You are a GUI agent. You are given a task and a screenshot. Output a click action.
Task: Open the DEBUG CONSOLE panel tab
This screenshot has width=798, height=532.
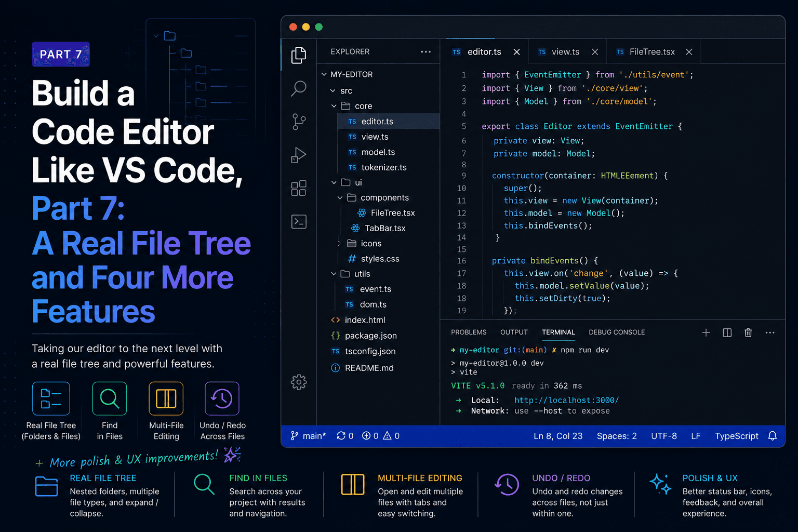coord(617,332)
